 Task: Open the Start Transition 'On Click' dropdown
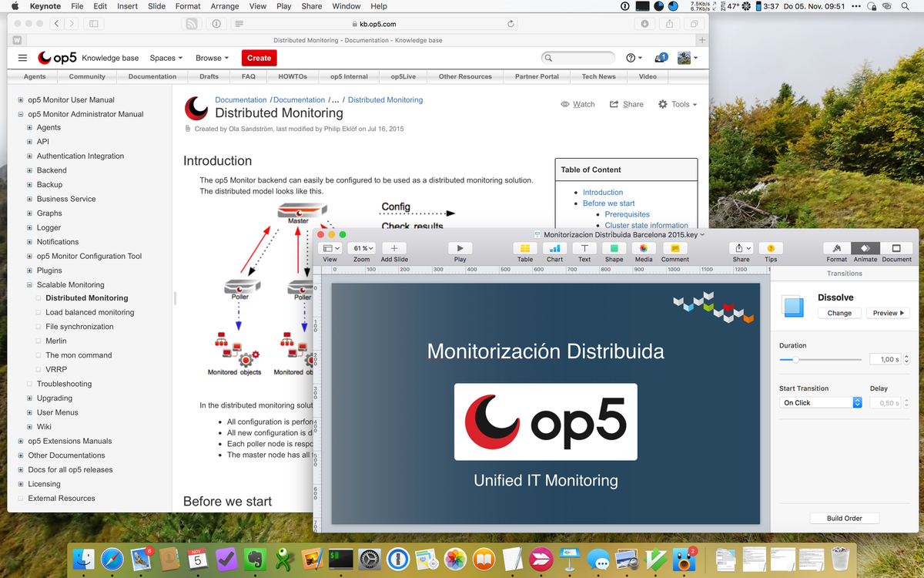point(819,402)
